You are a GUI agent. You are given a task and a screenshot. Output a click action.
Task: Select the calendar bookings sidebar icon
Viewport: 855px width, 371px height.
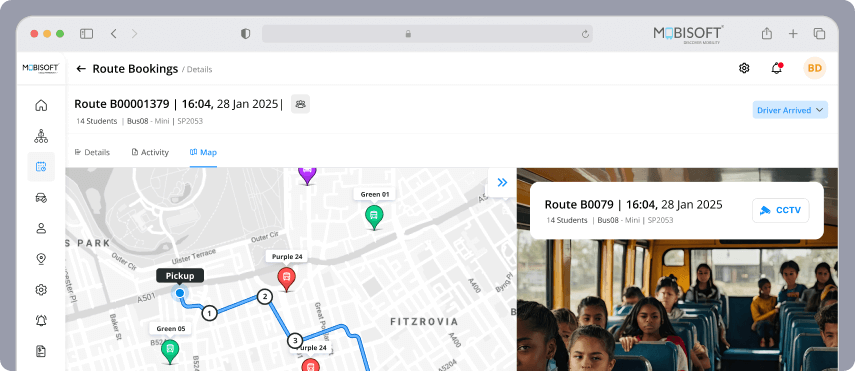[41, 167]
